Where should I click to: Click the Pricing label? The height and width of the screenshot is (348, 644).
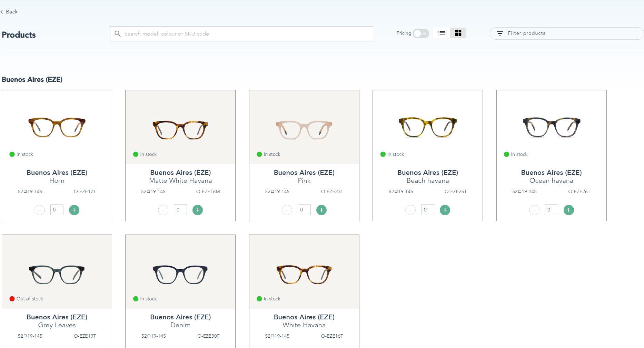pos(404,33)
